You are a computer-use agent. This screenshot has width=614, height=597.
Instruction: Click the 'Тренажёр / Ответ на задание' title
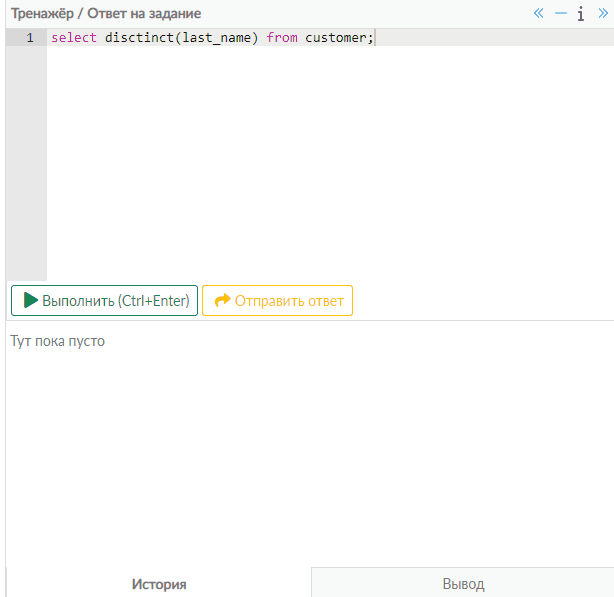[106, 14]
